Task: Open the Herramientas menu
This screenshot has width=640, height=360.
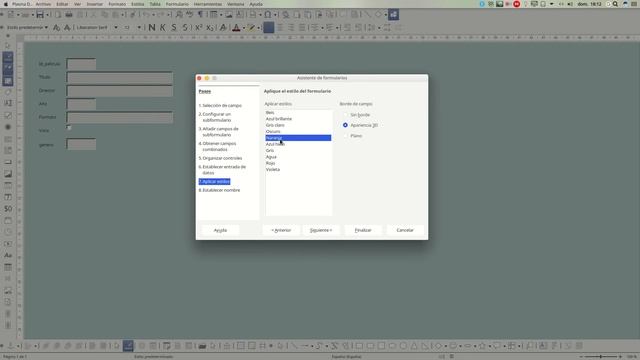Action: [208, 4]
